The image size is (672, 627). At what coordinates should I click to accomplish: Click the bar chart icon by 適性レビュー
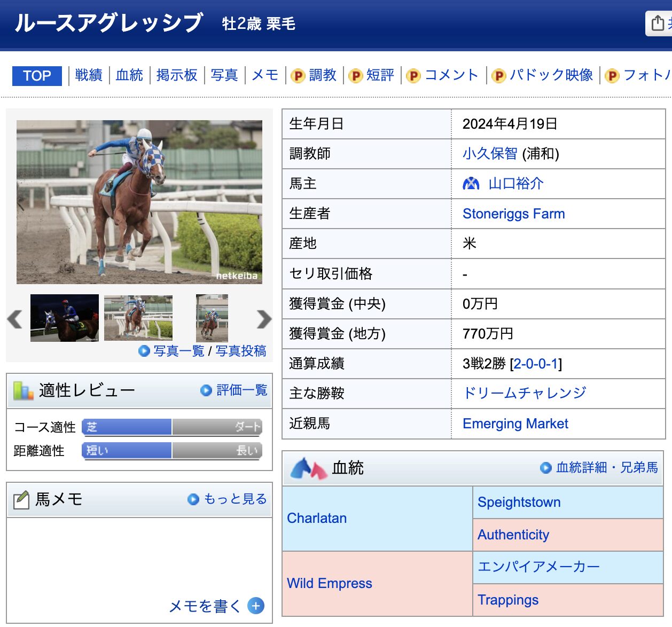(x=23, y=390)
